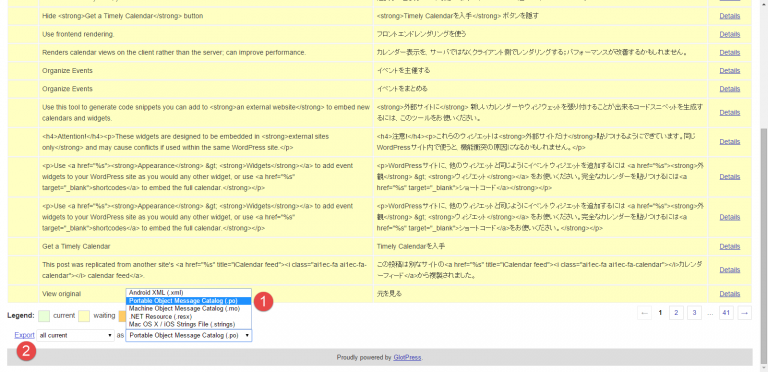Open Details for row translated イベントをまとめる
Viewport: 768px width, 372px height.
tap(729, 89)
